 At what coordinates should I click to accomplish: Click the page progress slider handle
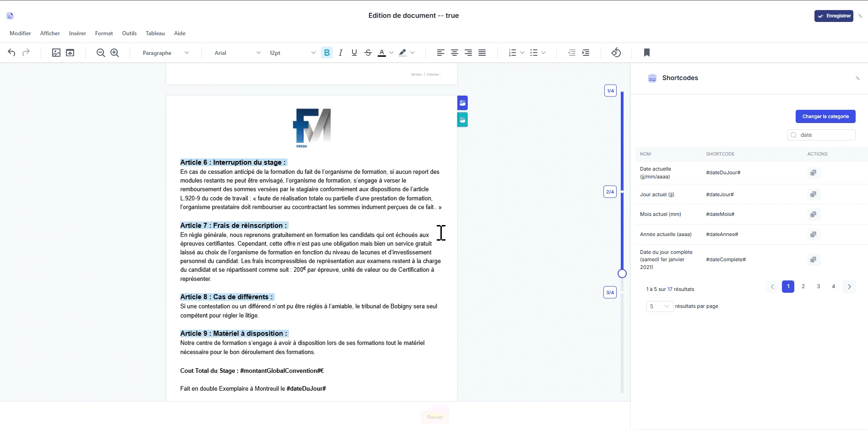622,274
